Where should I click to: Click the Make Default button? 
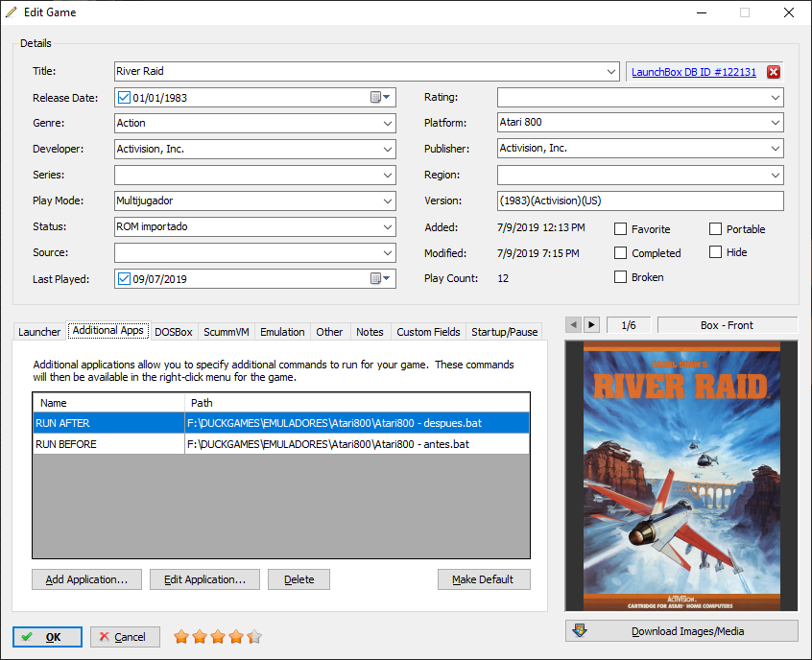tap(484, 579)
